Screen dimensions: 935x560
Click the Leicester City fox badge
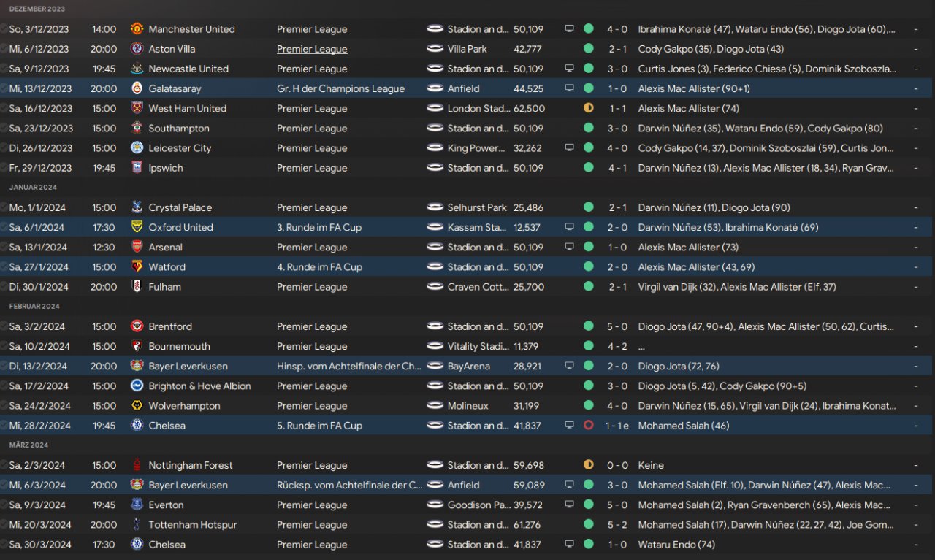(137, 147)
